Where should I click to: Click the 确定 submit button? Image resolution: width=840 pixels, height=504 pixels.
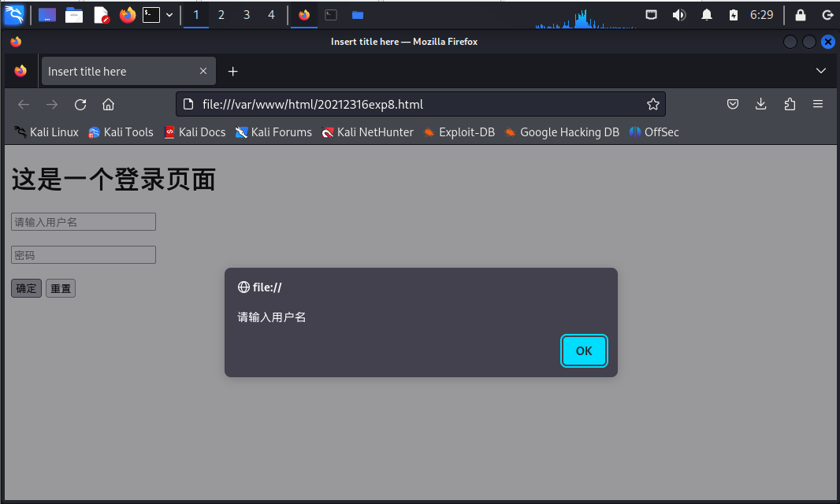tap(26, 289)
